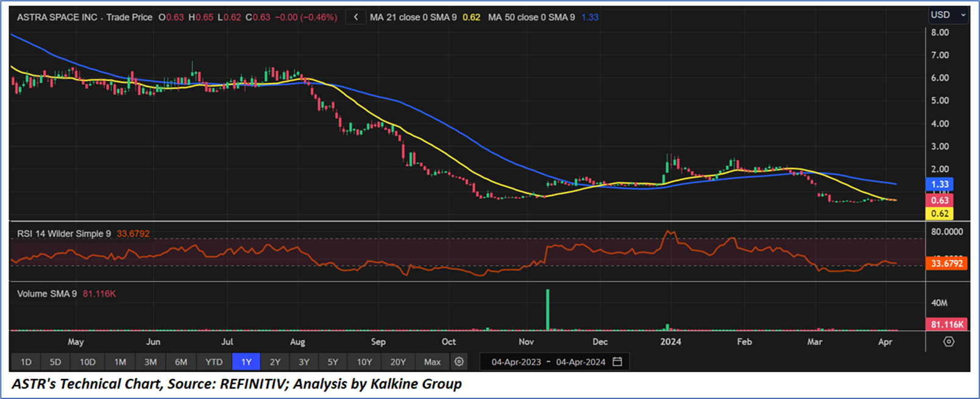The width and height of the screenshot is (980, 399).
Task: Switch to the 6M time range
Action: click(x=181, y=362)
